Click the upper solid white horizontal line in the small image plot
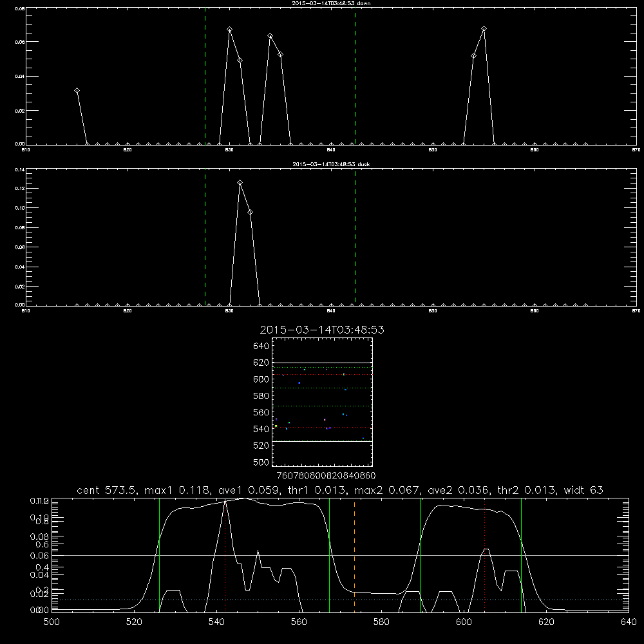Image resolution: width=644 pixels, height=644 pixels. (x=322, y=363)
